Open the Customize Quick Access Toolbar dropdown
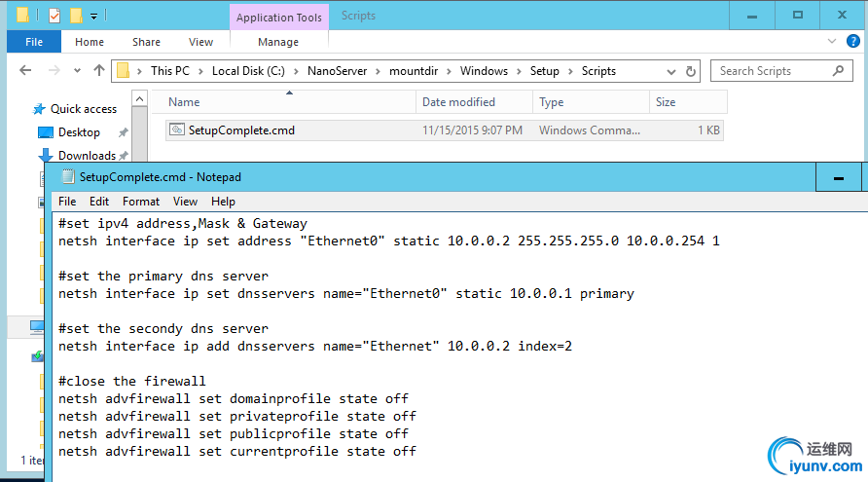 [x=93, y=17]
